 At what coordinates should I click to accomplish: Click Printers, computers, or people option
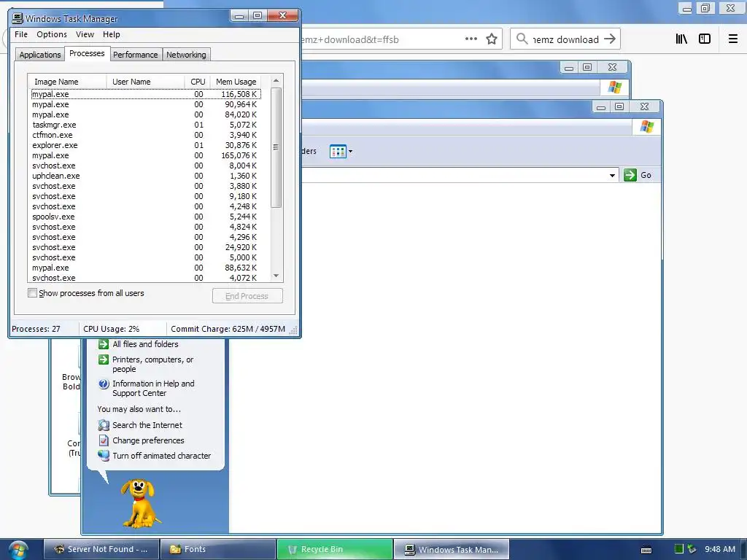153,365
